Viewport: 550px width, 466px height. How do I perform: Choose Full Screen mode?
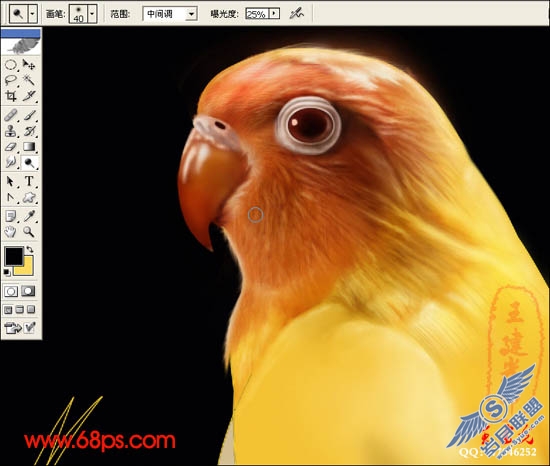[31, 310]
